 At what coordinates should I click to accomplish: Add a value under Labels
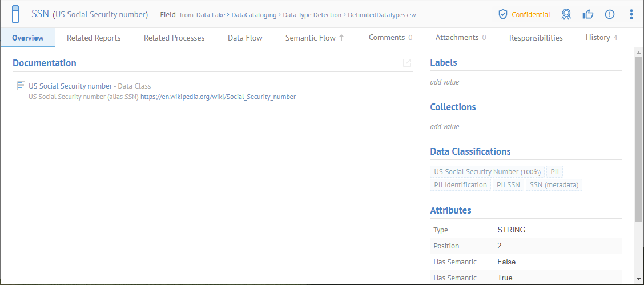[x=444, y=82]
